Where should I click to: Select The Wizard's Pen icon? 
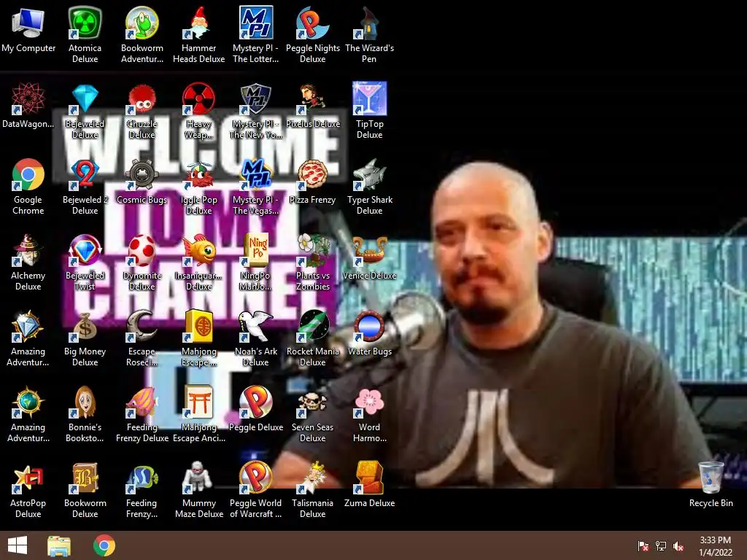click(x=369, y=34)
